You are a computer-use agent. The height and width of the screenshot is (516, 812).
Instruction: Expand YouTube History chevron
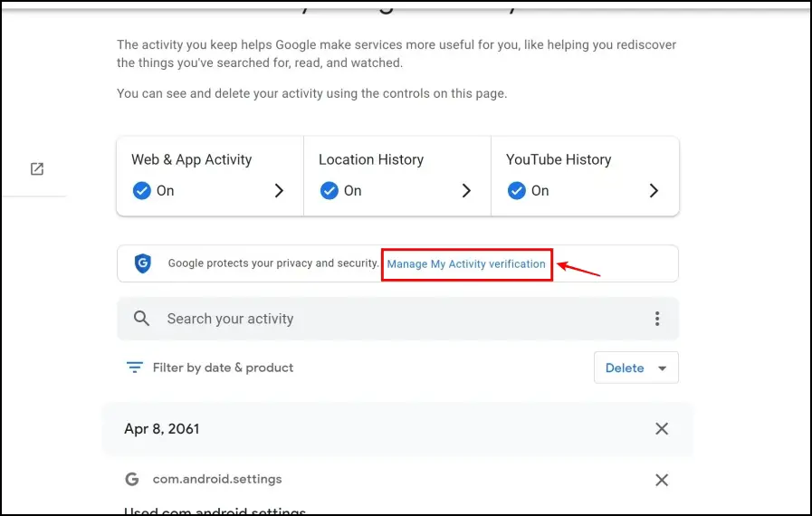[x=654, y=191]
